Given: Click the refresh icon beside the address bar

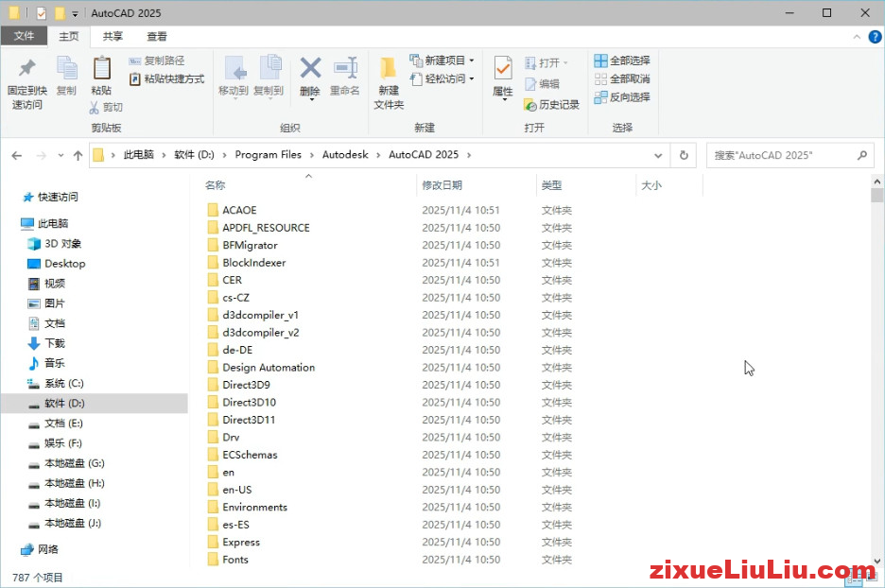Looking at the screenshot, I should pos(683,154).
